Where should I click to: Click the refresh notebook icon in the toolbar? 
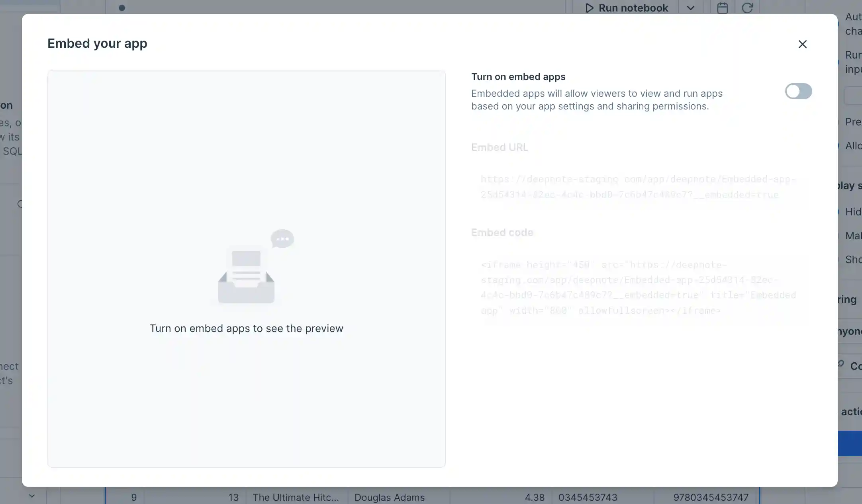(748, 8)
